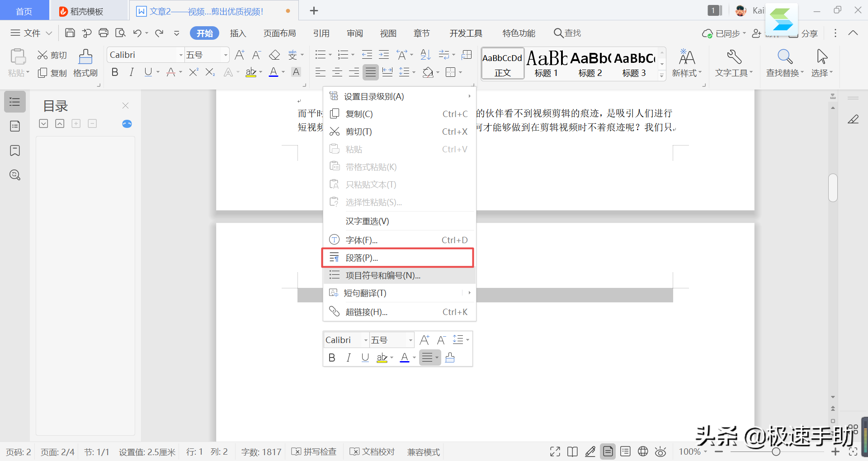Open a new tab with the plus button
This screenshot has height=461, width=868.
[x=314, y=11]
